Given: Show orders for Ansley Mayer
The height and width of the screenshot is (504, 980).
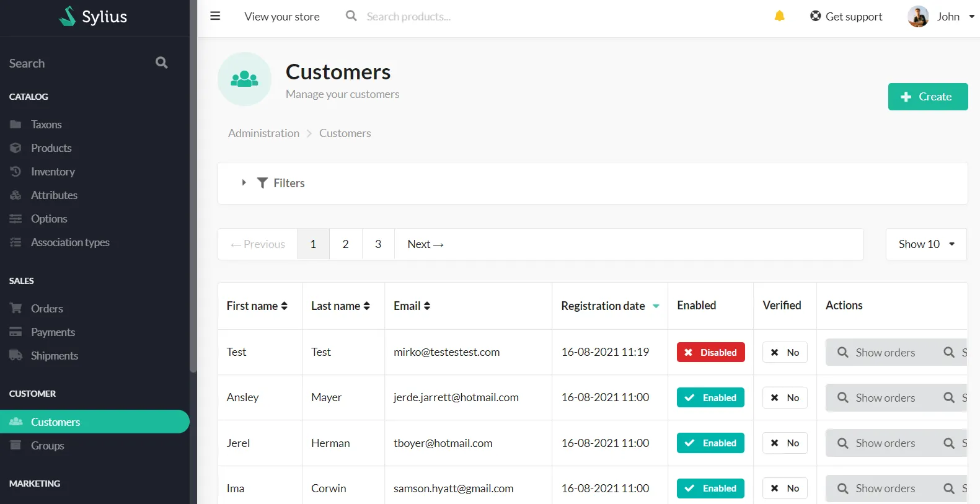Looking at the screenshot, I should (876, 397).
